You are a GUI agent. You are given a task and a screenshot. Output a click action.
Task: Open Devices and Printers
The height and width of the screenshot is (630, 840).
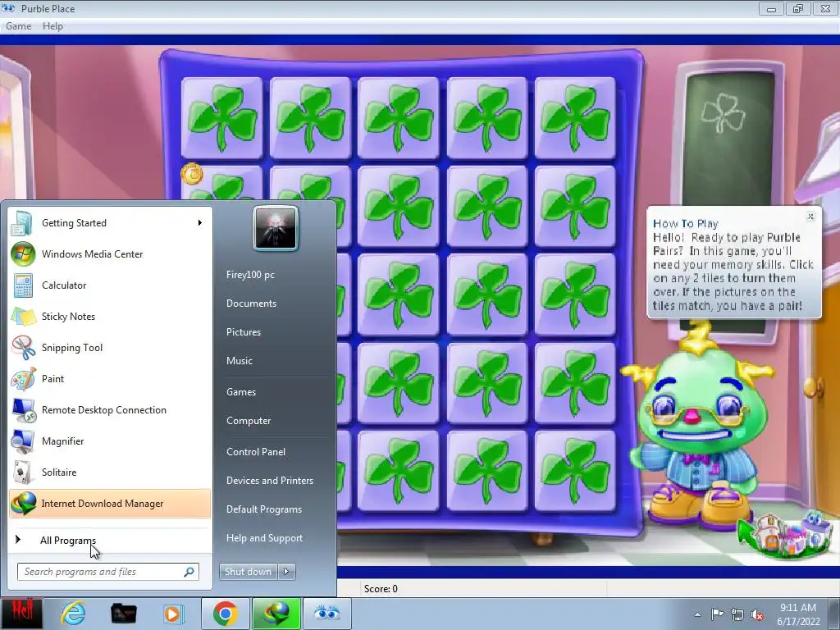tap(269, 481)
